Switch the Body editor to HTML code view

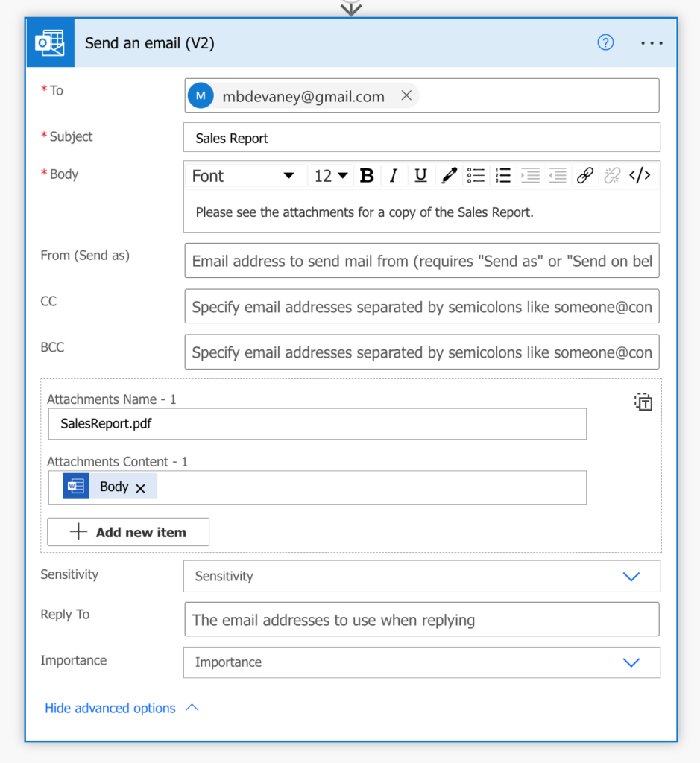640,175
